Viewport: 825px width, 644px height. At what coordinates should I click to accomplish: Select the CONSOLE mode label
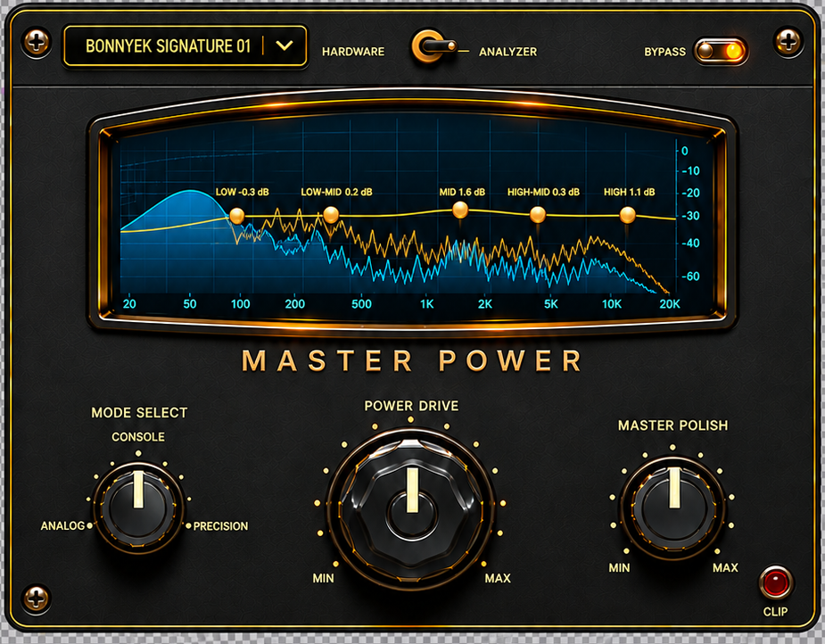[138, 437]
